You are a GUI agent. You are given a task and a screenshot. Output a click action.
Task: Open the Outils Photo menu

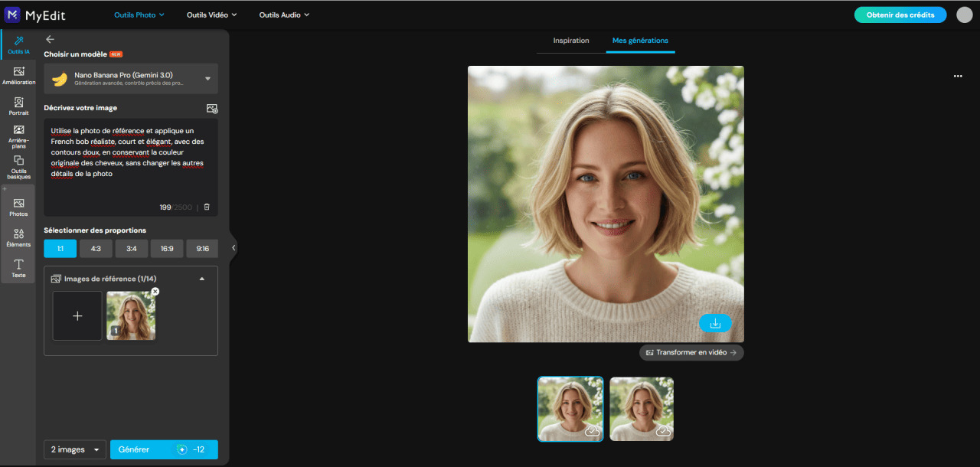(x=139, y=15)
